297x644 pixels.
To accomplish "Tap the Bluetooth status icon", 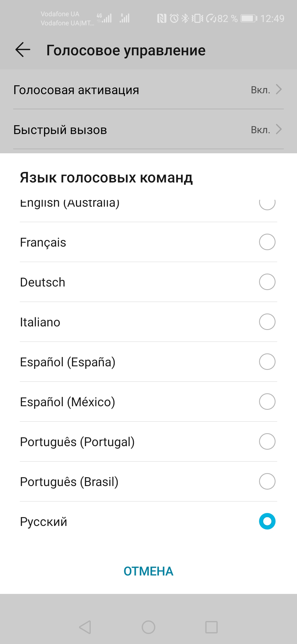I will coord(185,18).
